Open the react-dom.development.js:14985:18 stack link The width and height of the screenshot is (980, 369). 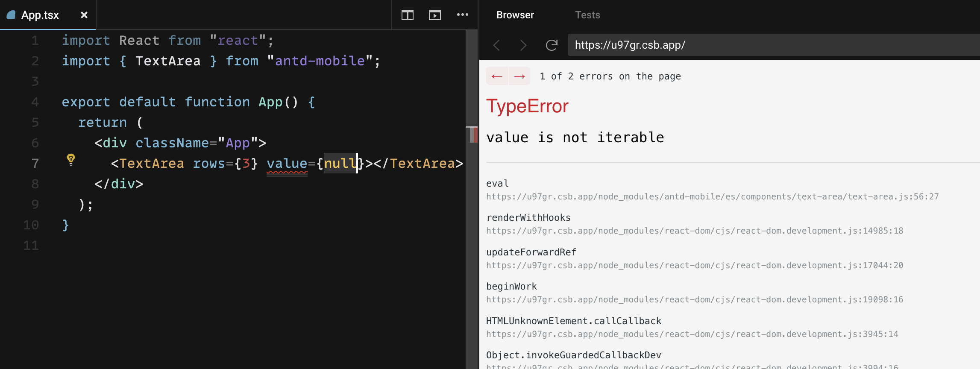(x=695, y=231)
